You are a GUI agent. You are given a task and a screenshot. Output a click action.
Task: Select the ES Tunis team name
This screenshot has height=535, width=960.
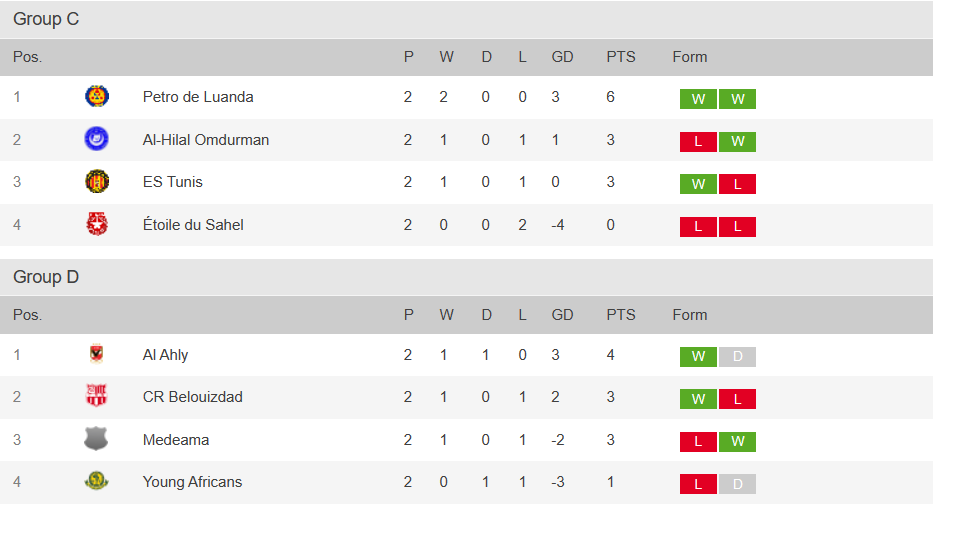pos(172,182)
